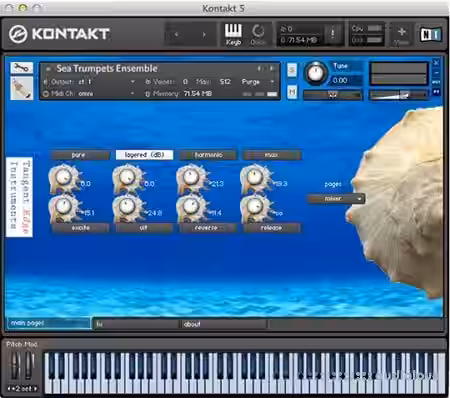Go to previous preset using header left arrow
This screenshot has width=450, height=398.
click(176, 34)
